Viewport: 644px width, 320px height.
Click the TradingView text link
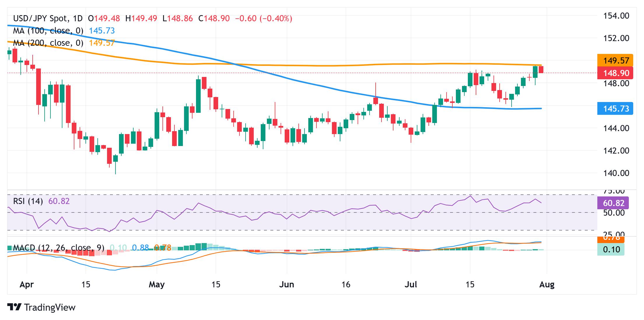coord(50,307)
